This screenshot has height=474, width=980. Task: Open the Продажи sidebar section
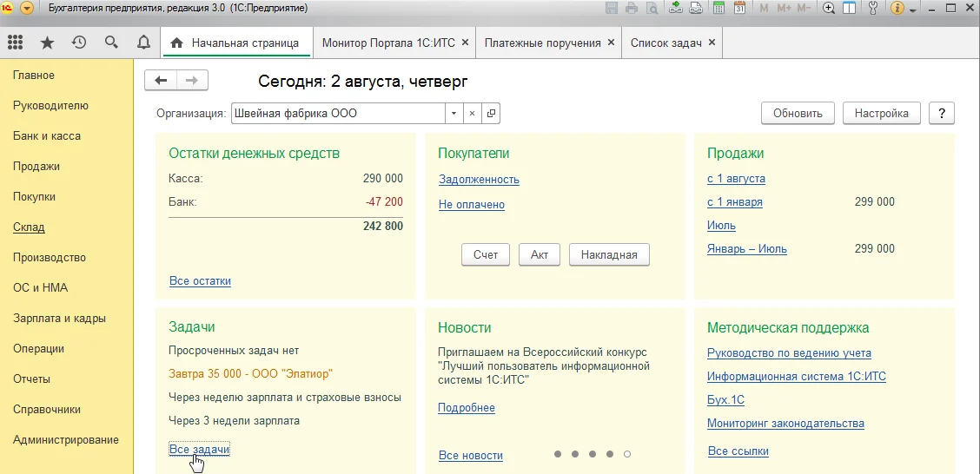pos(36,166)
